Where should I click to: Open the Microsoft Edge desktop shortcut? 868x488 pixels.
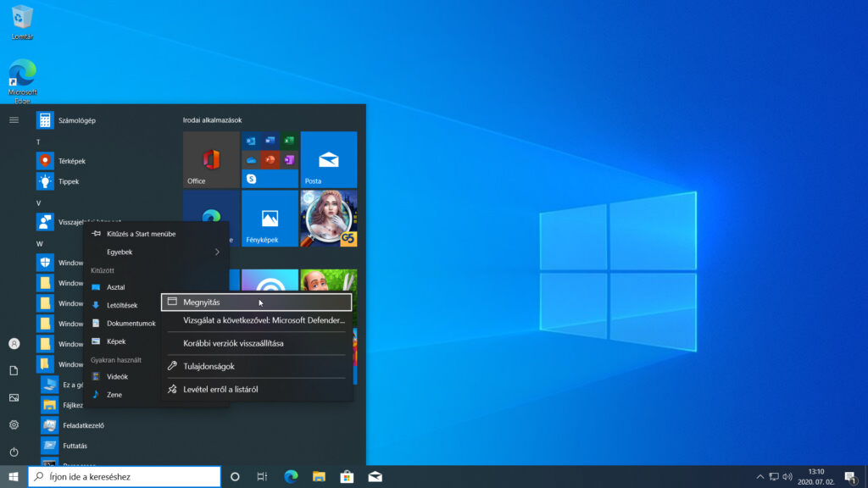[x=23, y=81]
